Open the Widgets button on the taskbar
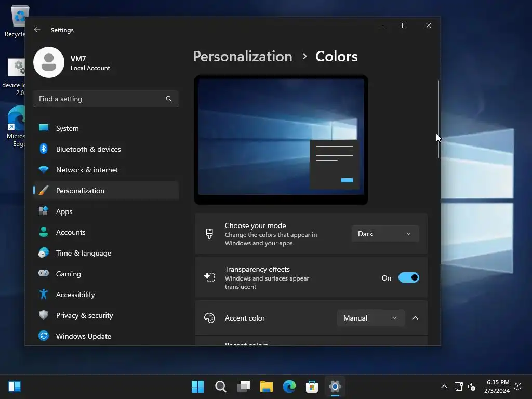Image resolution: width=532 pixels, height=399 pixels. coord(15,387)
